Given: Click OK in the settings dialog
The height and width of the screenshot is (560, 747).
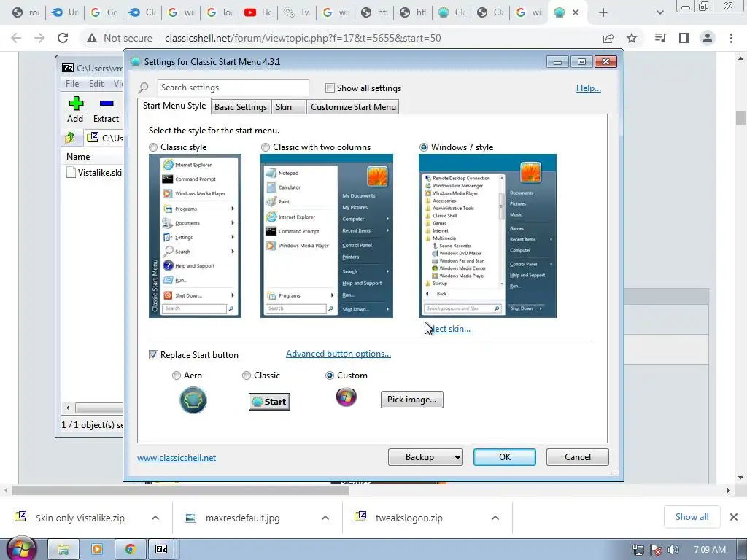Looking at the screenshot, I should tap(505, 457).
